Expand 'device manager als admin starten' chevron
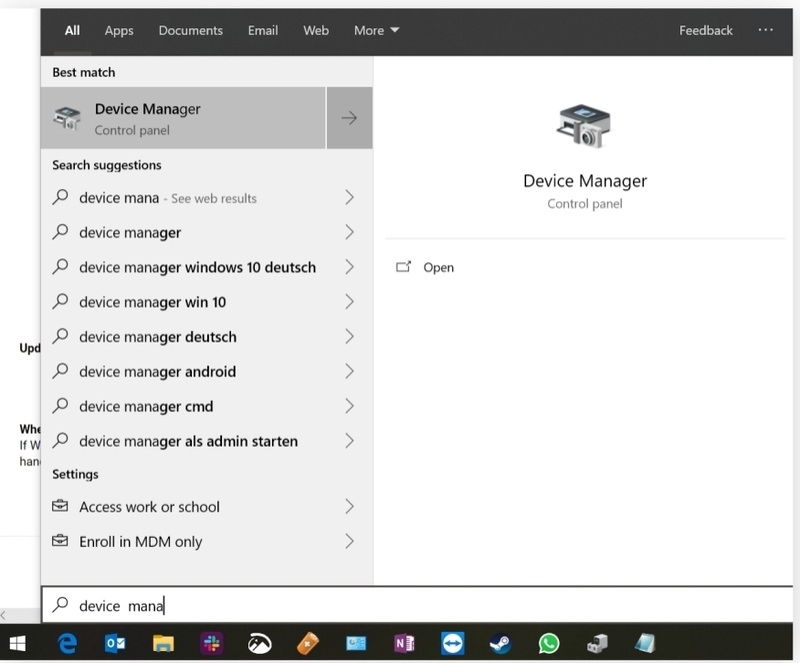The height and width of the screenshot is (663, 800). pyautogui.click(x=349, y=440)
